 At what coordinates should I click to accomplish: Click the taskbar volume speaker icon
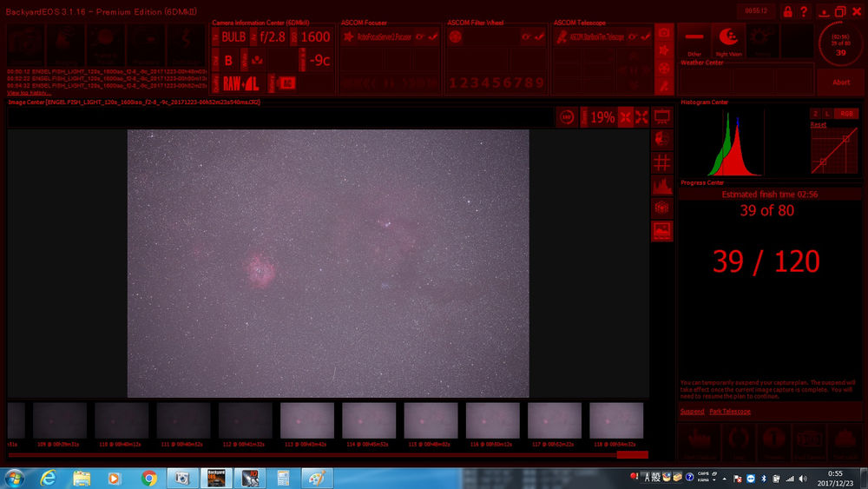(803, 479)
